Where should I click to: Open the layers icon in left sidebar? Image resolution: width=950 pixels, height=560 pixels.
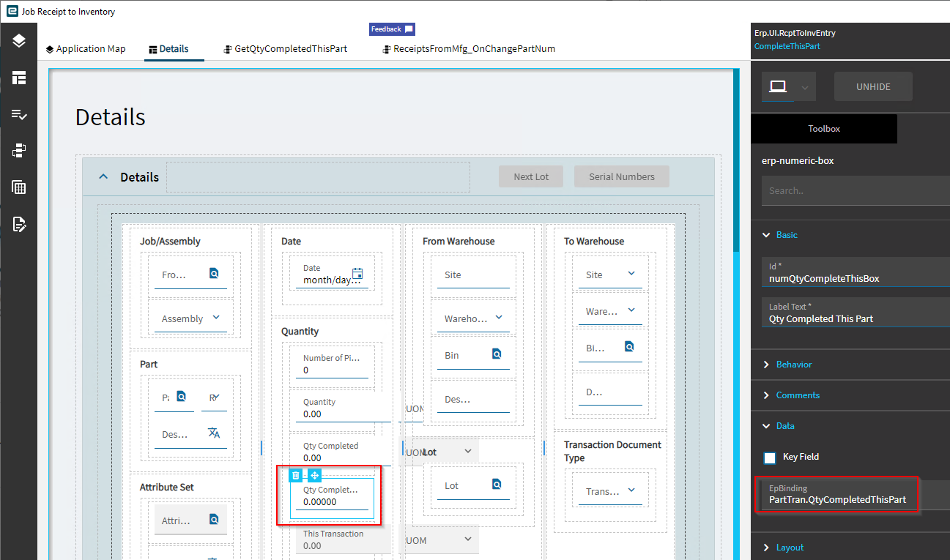pyautogui.click(x=19, y=41)
